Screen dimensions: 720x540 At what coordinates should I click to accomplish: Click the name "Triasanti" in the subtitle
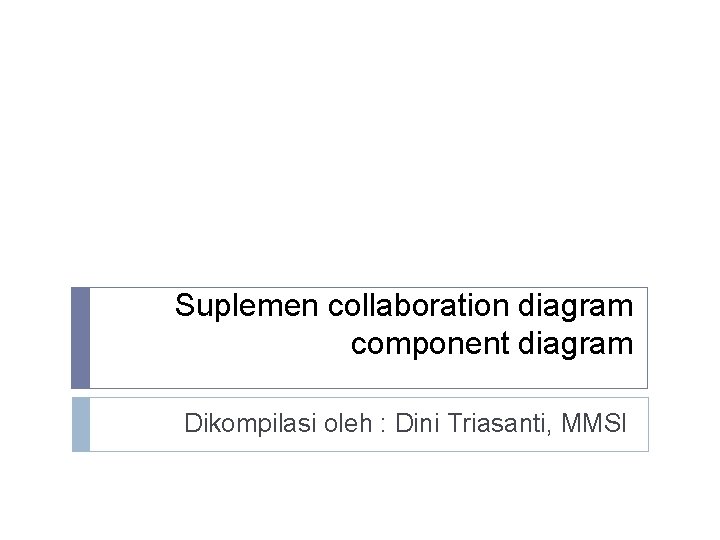[x=495, y=423]
